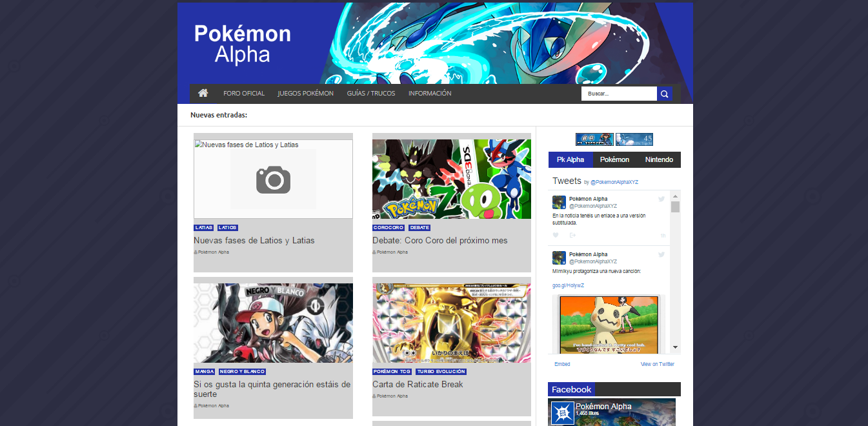The height and width of the screenshot is (426, 868).
Task: Switch to the Nintendo tab
Action: pyautogui.click(x=658, y=159)
